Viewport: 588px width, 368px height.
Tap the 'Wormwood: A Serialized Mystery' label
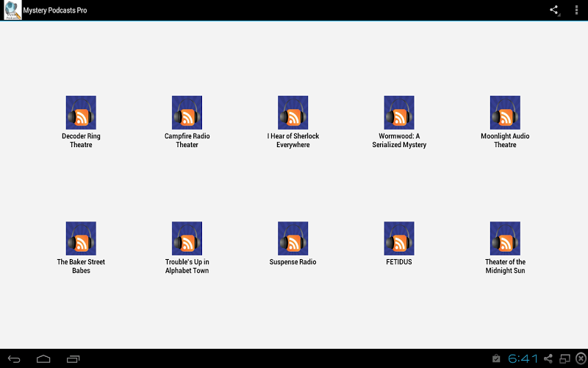pos(399,141)
